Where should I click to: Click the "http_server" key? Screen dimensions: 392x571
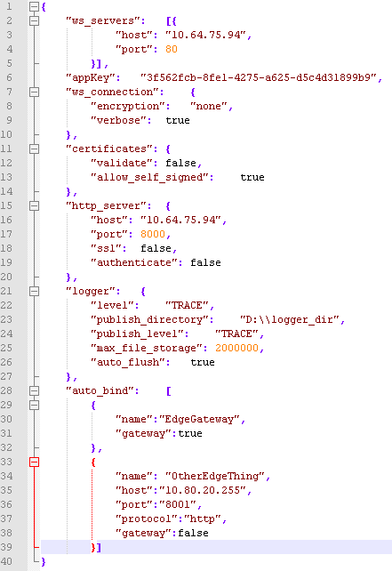107,205
